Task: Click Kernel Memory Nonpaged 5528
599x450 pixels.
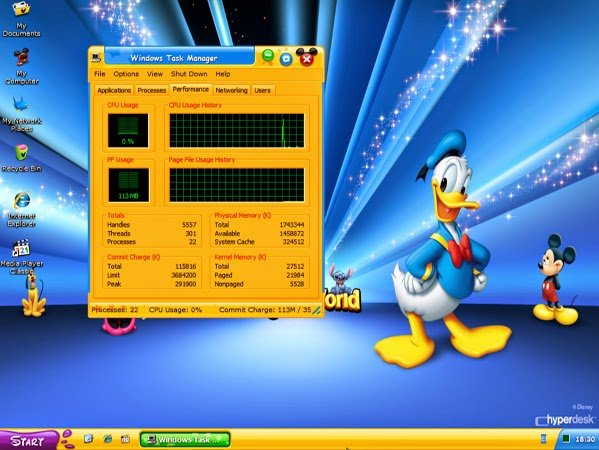Action: pyautogui.click(x=296, y=284)
